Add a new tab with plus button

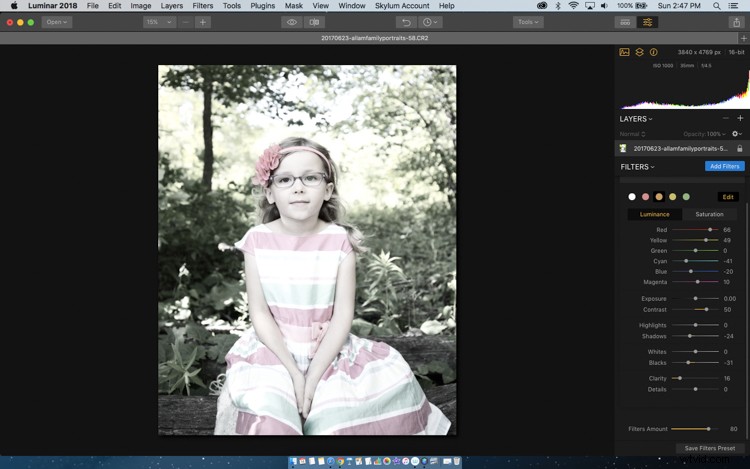[743, 38]
